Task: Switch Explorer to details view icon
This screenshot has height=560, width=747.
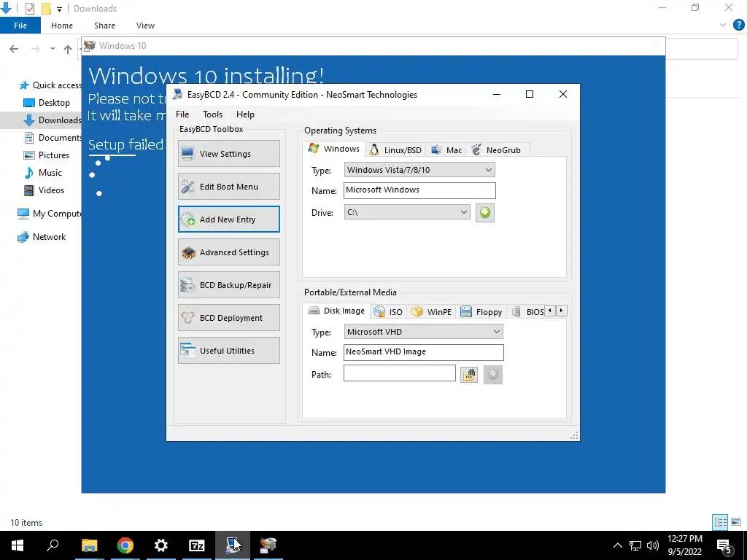Action: point(720,522)
